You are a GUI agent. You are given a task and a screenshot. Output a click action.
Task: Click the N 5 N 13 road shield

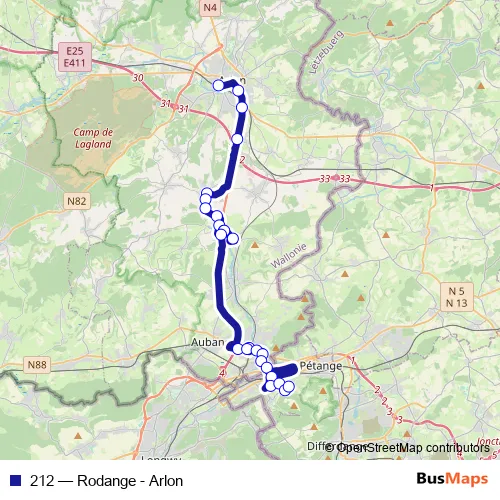[x=457, y=297]
